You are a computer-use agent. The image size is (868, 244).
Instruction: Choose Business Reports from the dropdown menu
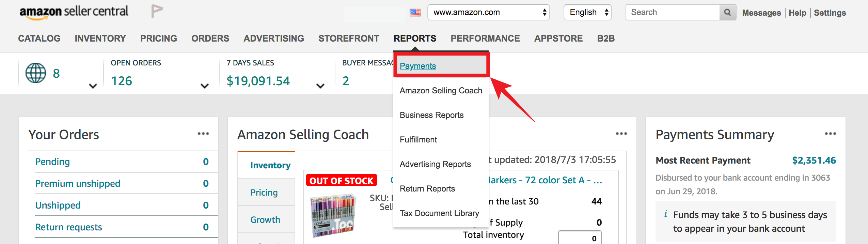point(431,115)
